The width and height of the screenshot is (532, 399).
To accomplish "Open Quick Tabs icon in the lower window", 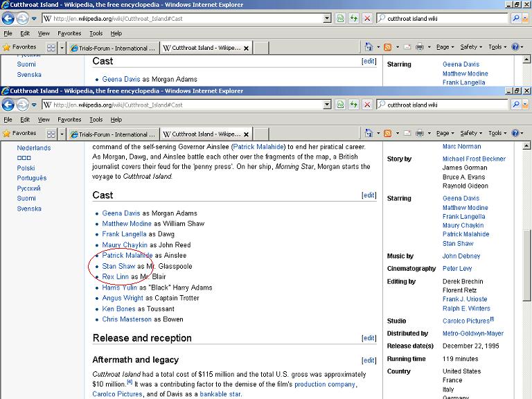I will pyautogui.click(x=51, y=134).
